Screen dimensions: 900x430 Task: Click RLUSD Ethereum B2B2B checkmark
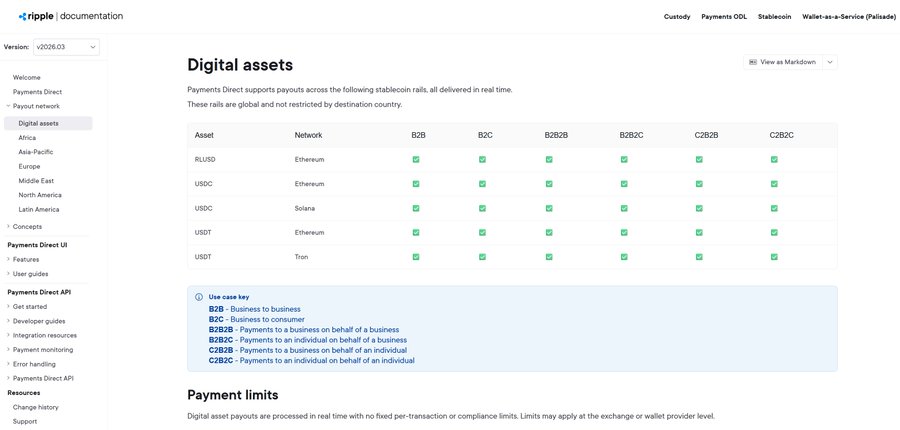point(549,160)
